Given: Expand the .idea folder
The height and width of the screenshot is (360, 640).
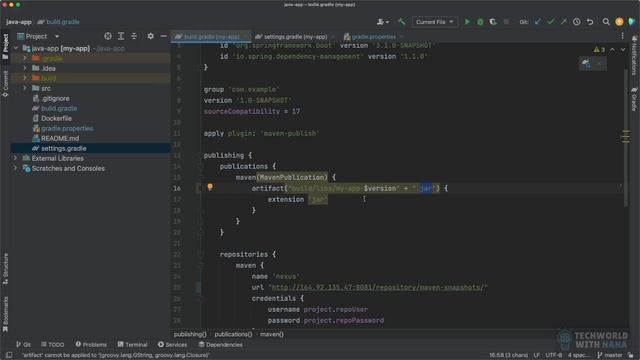Looking at the screenshot, I should (25, 68).
